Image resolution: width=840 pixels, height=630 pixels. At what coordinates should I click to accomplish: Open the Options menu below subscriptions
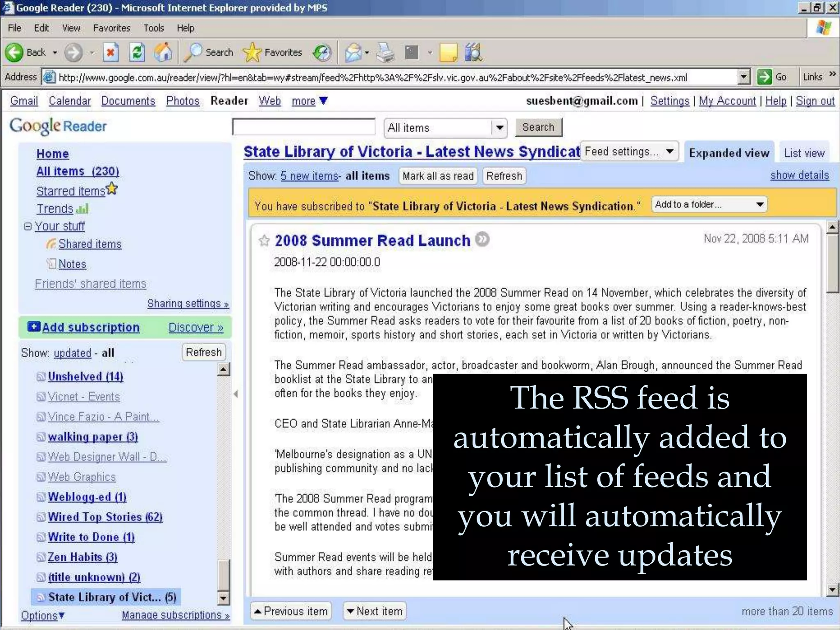(43, 615)
